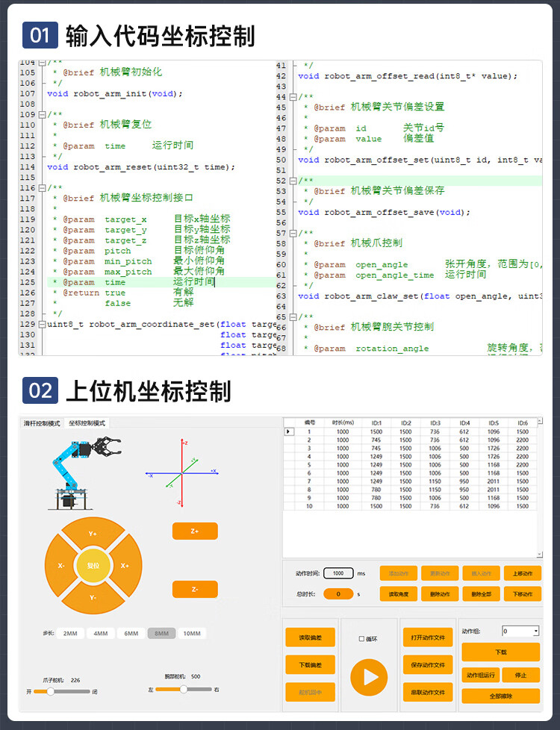The height and width of the screenshot is (730, 560).
Task: Click the 读取偏差 button
Action: pos(310,637)
